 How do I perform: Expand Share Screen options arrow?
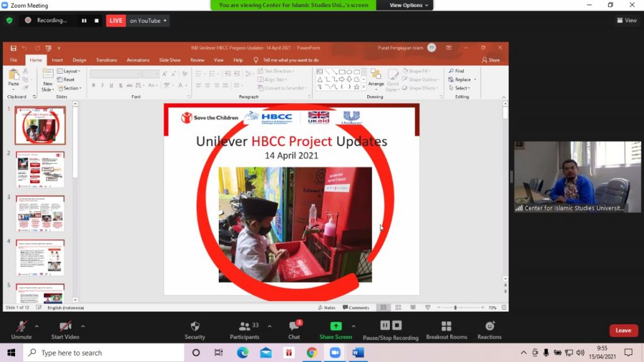(353, 326)
